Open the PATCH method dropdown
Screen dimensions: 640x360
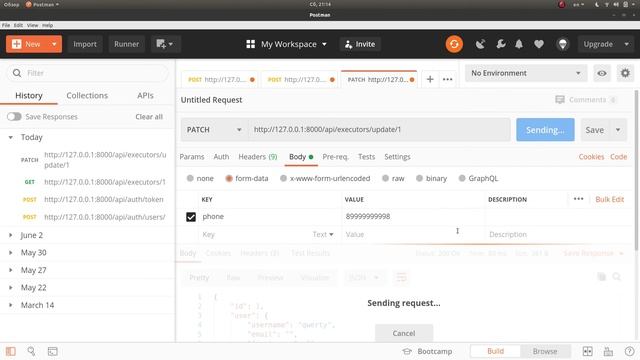(214, 130)
